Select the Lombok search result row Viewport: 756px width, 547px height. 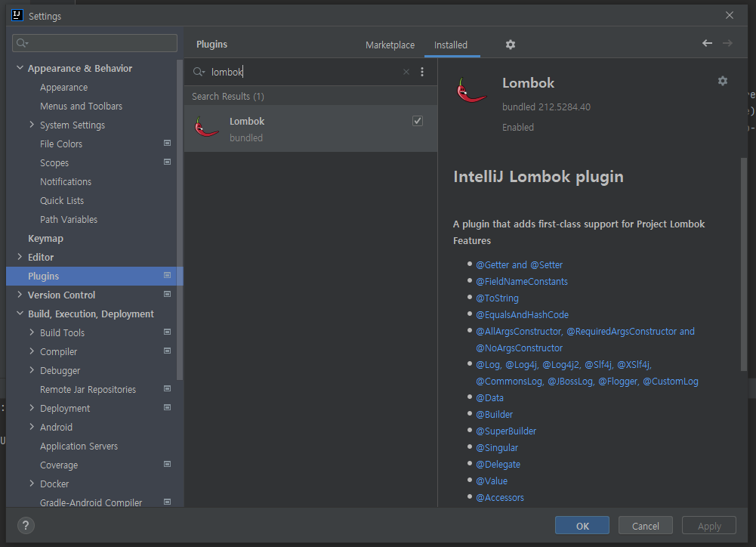click(x=310, y=128)
